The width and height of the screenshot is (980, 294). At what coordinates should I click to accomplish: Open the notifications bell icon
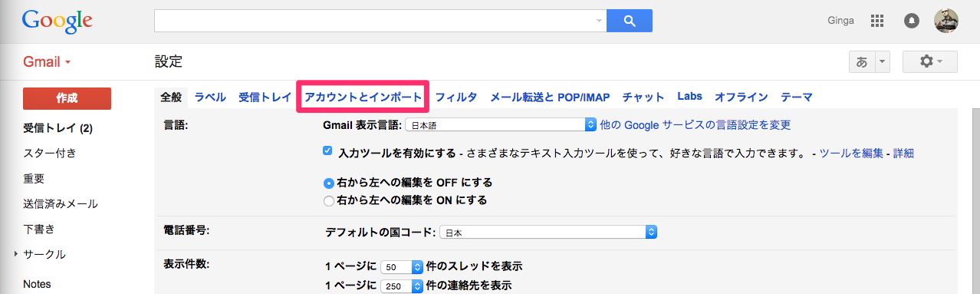click(912, 21)
